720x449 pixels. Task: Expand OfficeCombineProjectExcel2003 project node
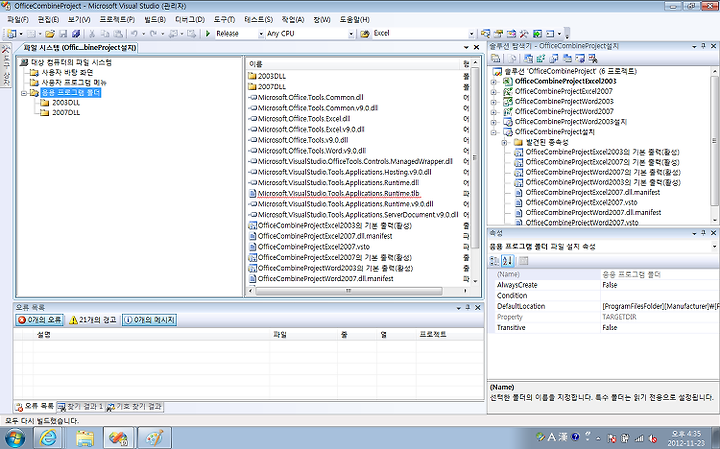[494, 82]
